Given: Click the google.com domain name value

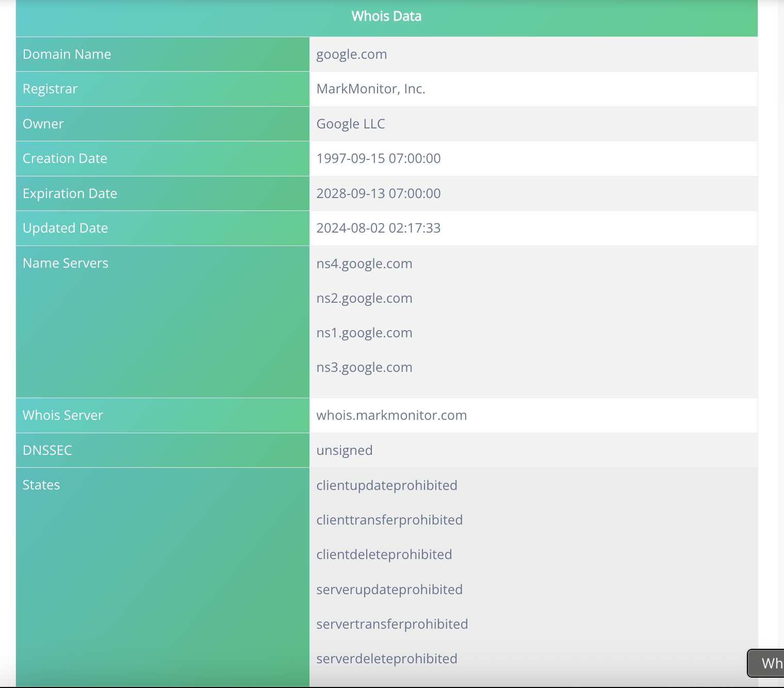Looking at the screenshot, I should click(351, 54).
